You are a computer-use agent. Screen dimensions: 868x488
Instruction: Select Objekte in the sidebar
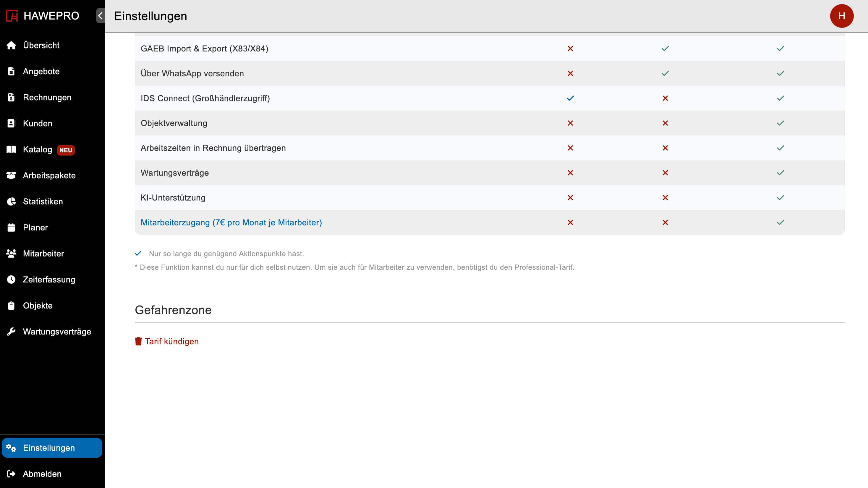point(38,306)
